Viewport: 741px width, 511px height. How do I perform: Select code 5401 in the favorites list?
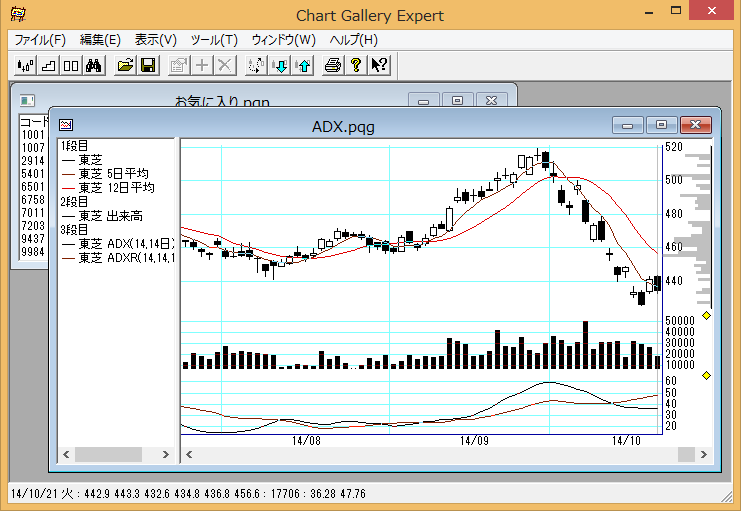[x=33, y=173]
